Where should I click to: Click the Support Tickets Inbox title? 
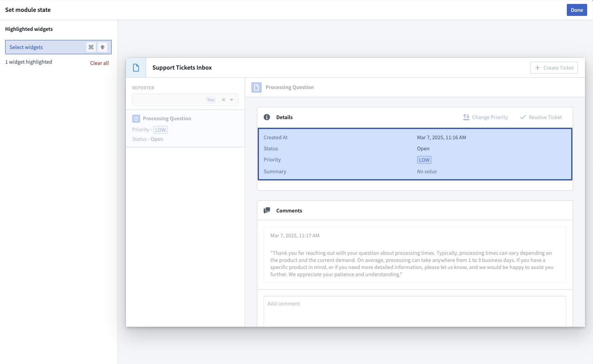[182, 68]
